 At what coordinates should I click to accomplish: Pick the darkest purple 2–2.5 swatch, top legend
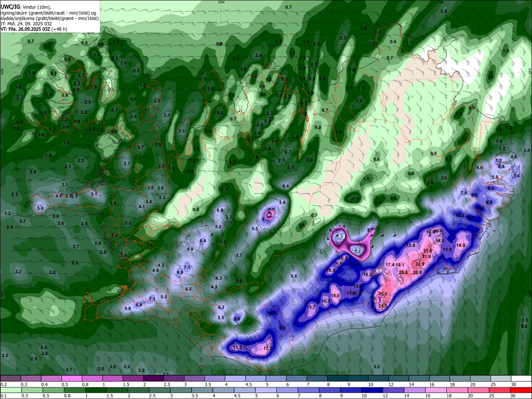tap(153, 378)
